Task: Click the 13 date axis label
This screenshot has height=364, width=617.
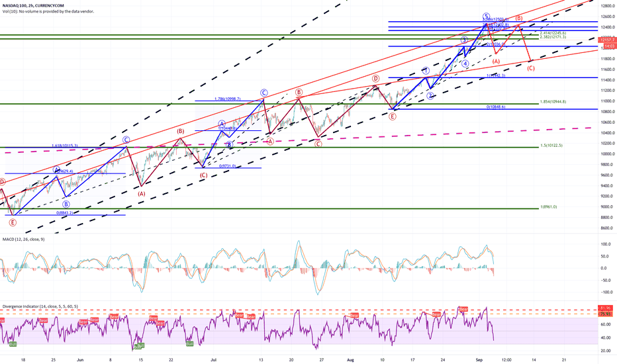Action: click(x=261, y=359)
